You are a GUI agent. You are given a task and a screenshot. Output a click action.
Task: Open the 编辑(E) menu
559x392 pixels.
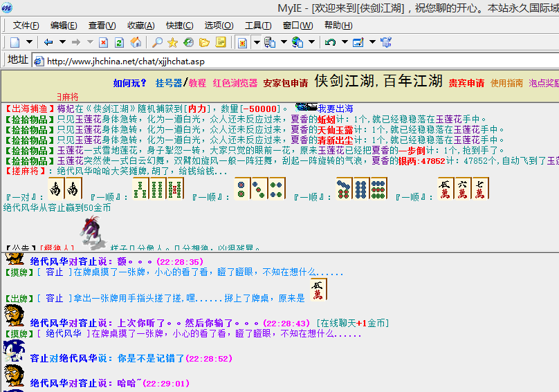point(64,26)
